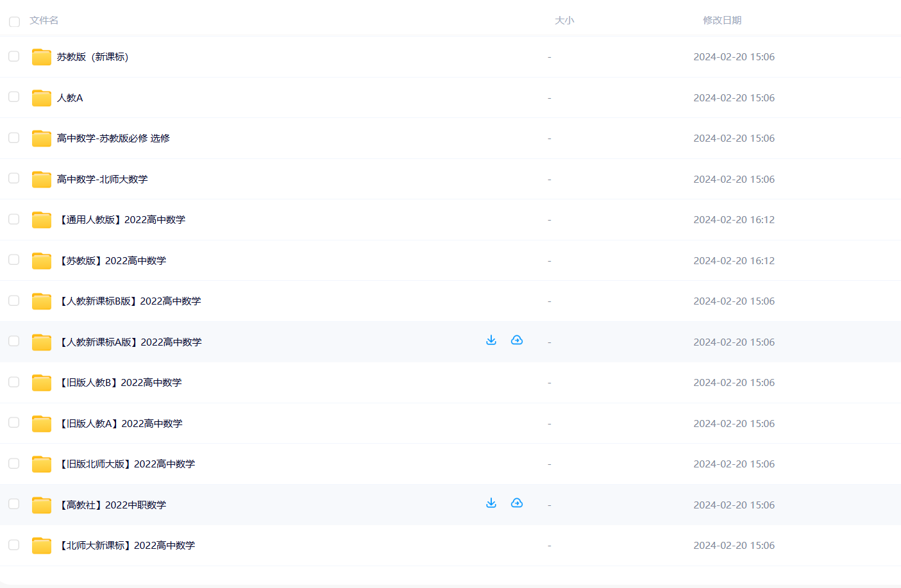The width and height of the screenshot is (901, 588).
Task: Sort by the 文件名 column header
Action: [44, 21]
